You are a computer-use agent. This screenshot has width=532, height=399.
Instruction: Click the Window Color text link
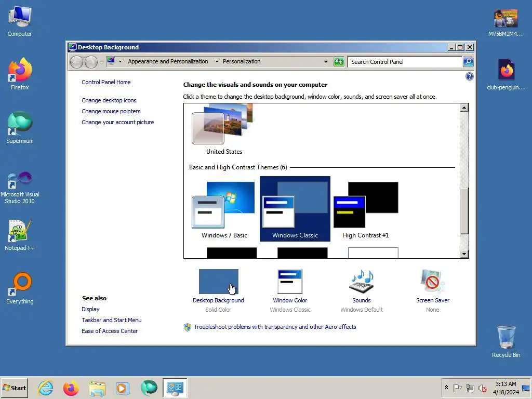[290, 300]
